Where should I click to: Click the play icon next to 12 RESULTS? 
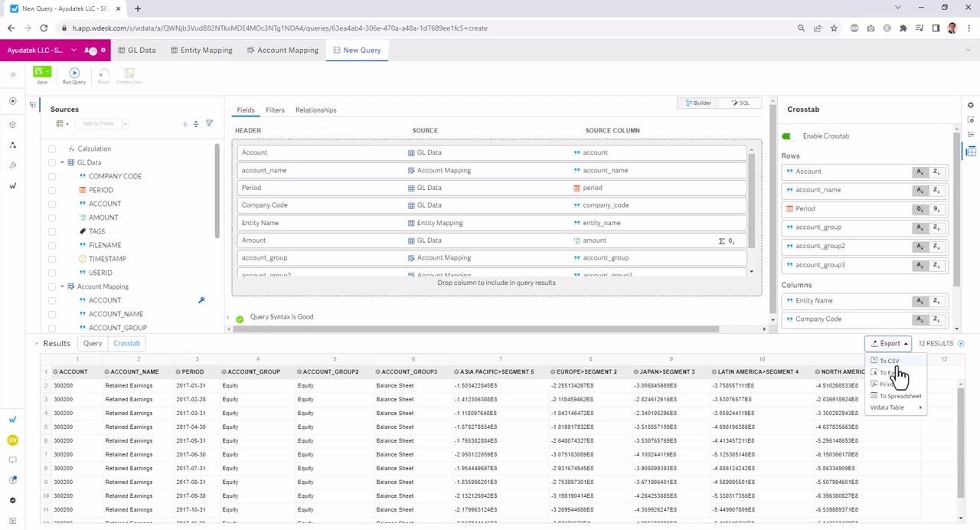pyautogui.click(x=961, y=343)
